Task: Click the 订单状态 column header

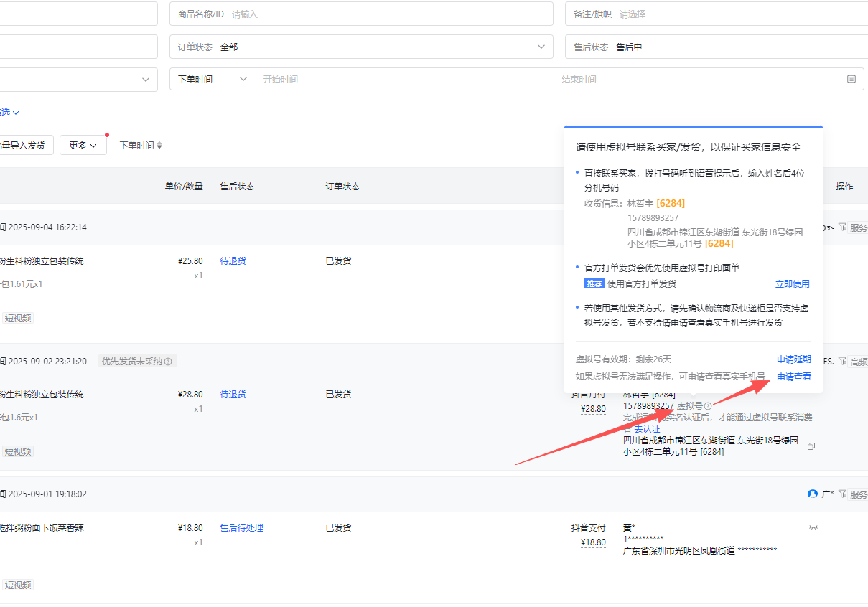Action: tap(342, 187)
